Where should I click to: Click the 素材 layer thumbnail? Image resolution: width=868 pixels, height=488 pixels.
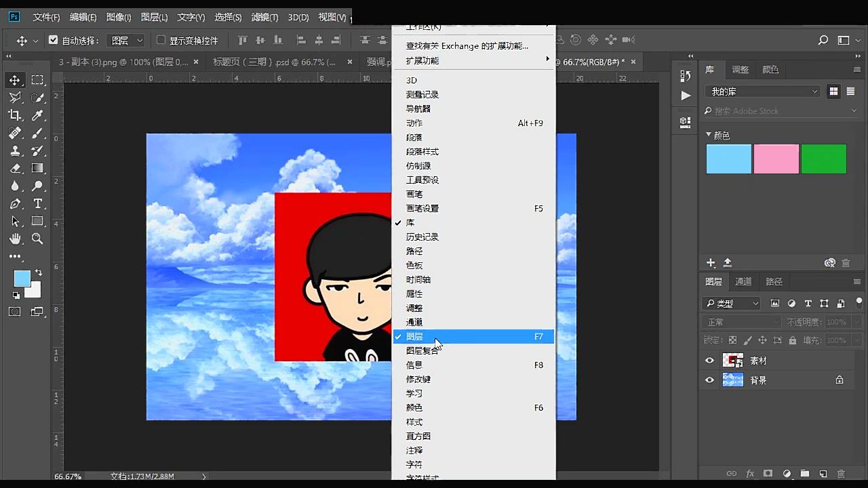[x=733, y=361]
